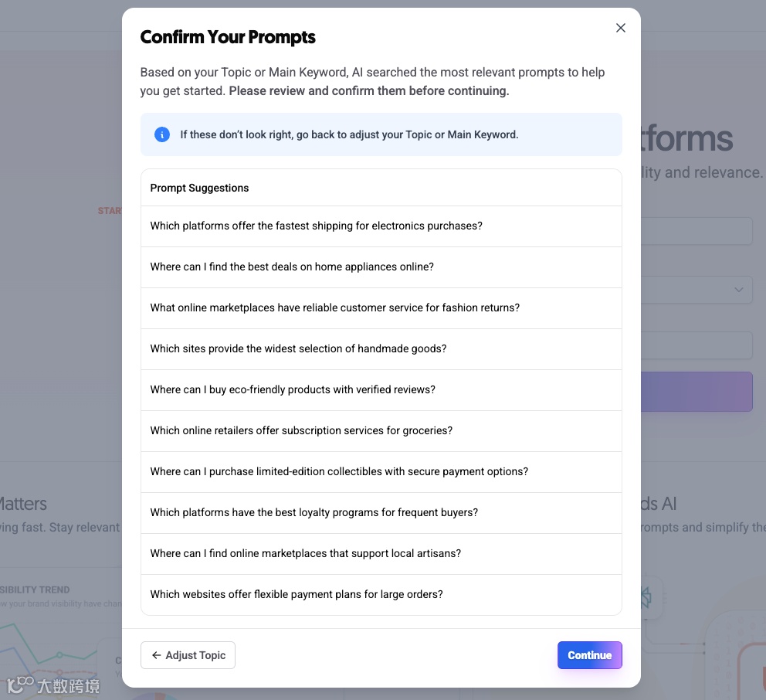Click the local artisans marketplaces prompt

click(x=305, y=554)
